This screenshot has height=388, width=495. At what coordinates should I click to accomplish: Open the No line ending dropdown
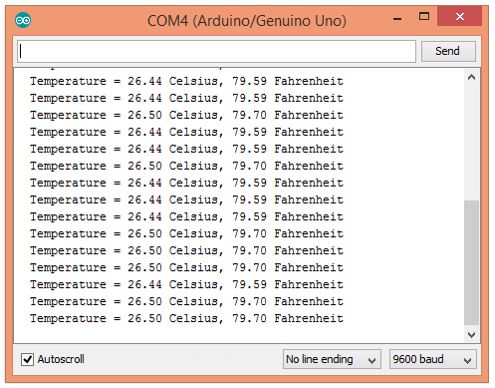tap(332, 359)
